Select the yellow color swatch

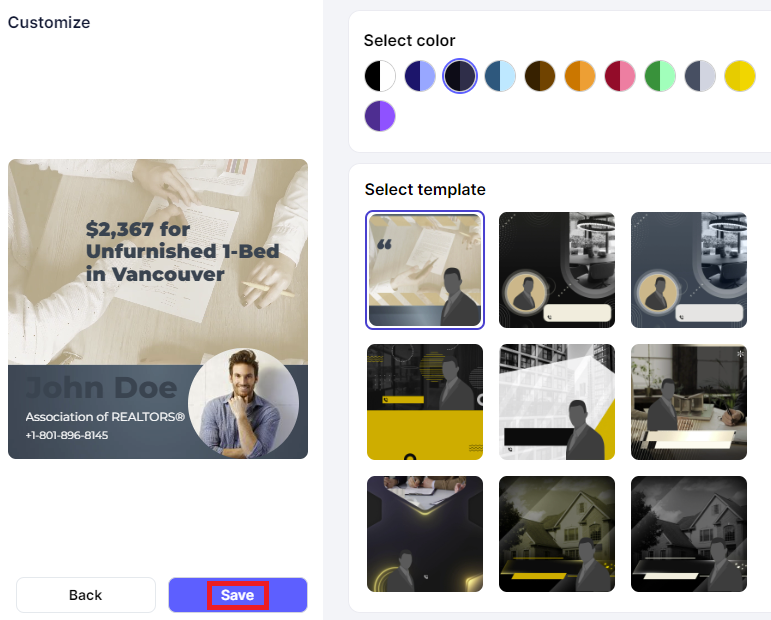740,76
